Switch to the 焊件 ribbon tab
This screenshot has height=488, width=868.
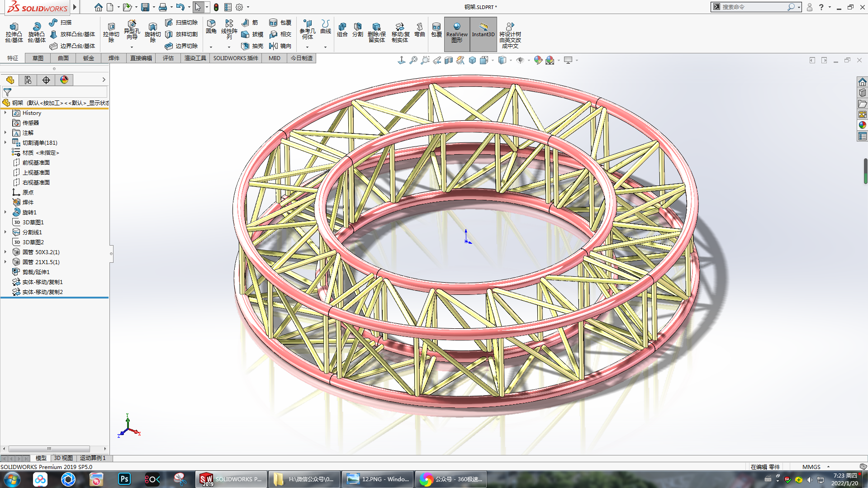coord(114,58)
